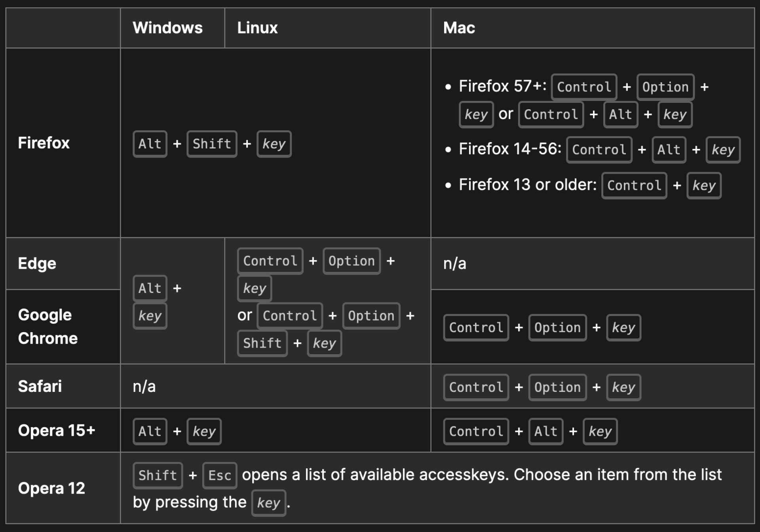Click the Control badge for Firefox 13 or older

click(x=634, y=185)
